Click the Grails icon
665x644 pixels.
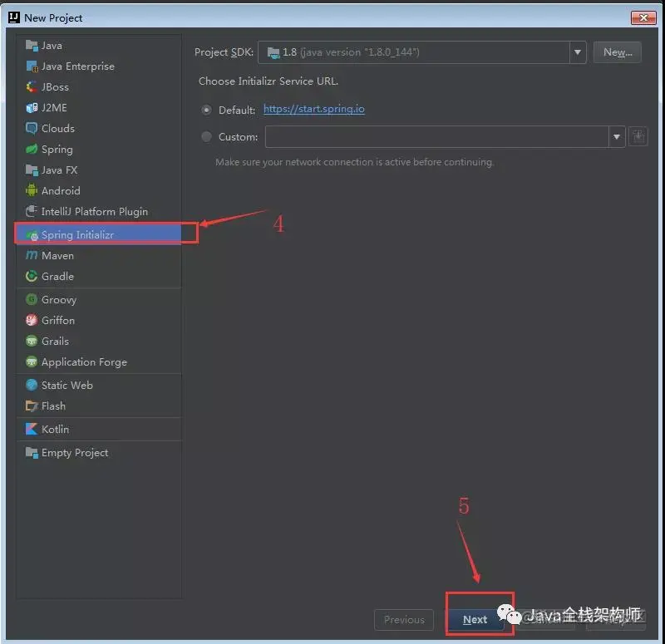[x=32, y=341]
